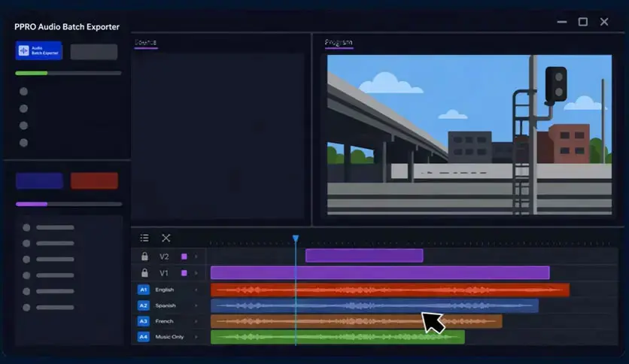Viewport: 629px width, 364px height.
Task: Select the Music Only track name
Action: pyautogui.click(x=169, y=337)
